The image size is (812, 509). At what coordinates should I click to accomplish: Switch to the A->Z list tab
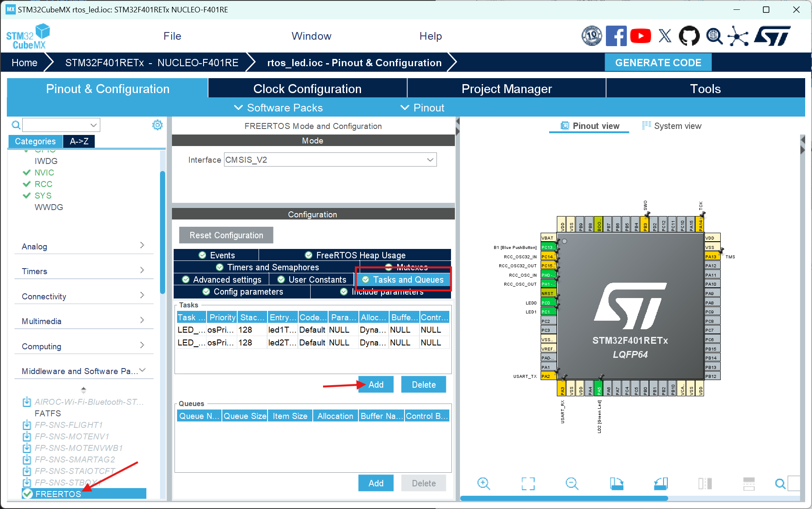pyautogui.click(x=79, y=141)
